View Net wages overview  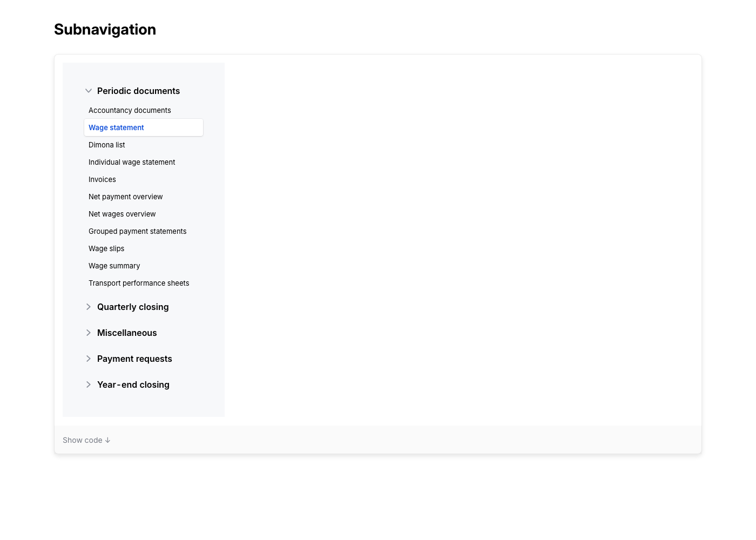pos(122,214)
